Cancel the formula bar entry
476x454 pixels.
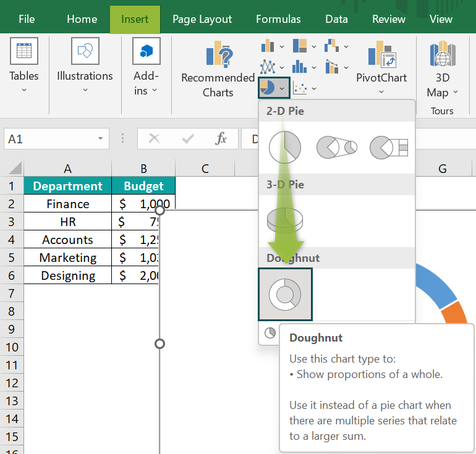pos(154,139)
